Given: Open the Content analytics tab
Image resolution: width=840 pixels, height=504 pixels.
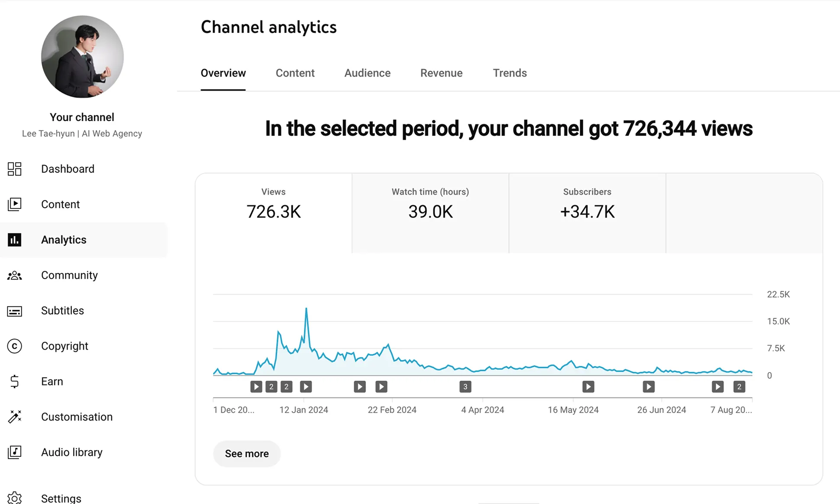Looking at the screenshot, I should tap(295, 73).
